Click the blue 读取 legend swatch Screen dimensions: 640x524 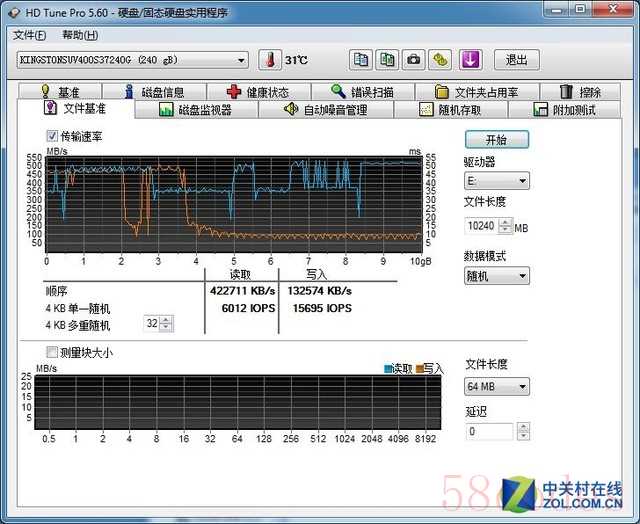point(388,369)
